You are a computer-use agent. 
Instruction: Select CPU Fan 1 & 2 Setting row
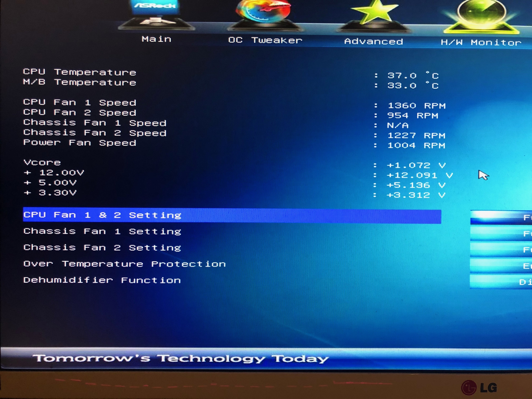click(x=102, y=215)
